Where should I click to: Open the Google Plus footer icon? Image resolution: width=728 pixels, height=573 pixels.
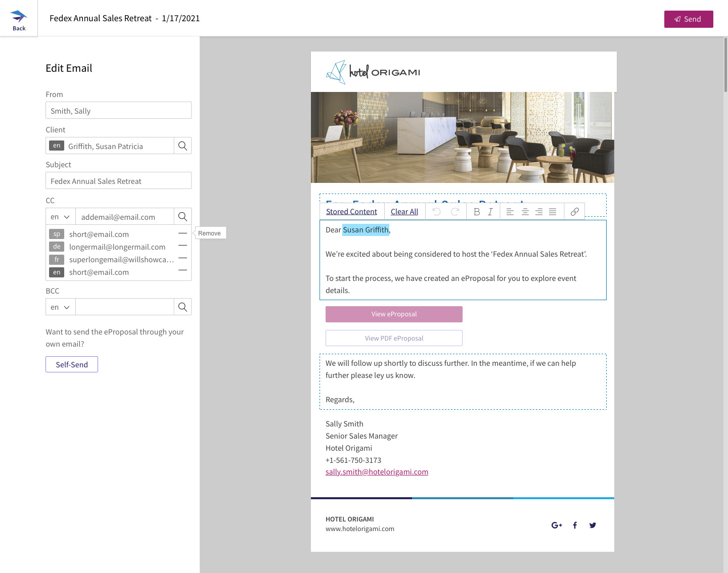pyautogui.click(x=557, y=526)
